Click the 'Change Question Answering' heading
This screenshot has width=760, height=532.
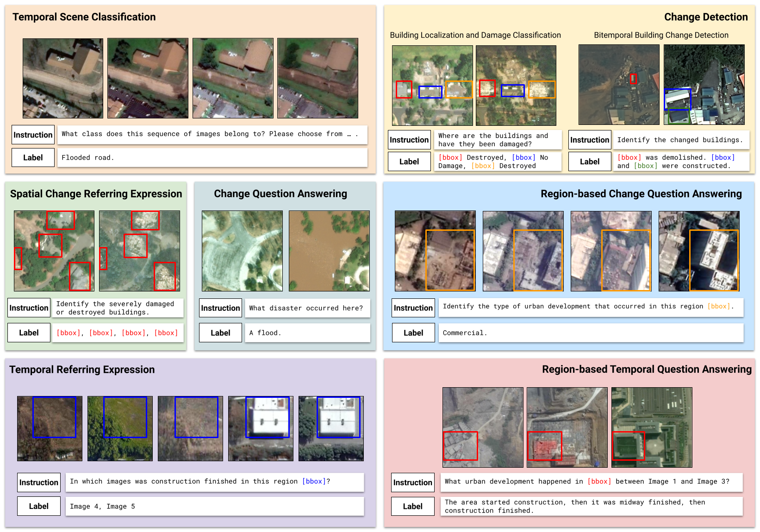click(280, 194)
